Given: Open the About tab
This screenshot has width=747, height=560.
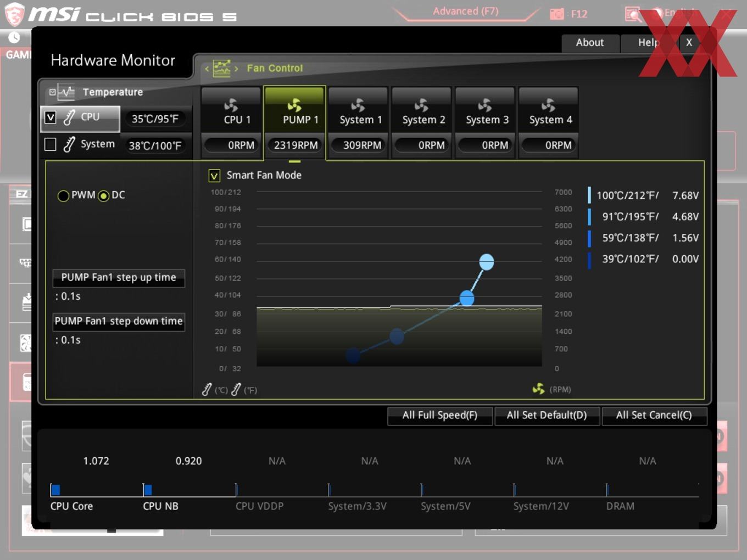Looking at the screenshot, I should [590, 43].
